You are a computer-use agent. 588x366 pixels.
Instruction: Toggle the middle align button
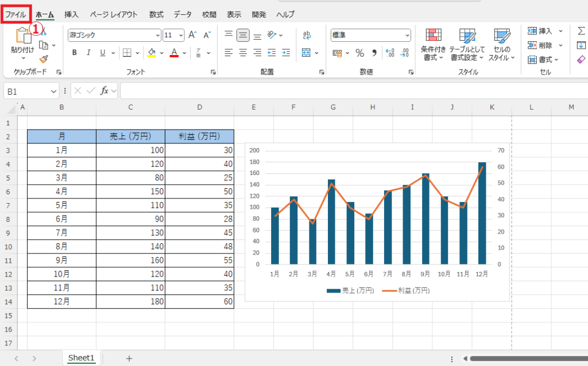(x=243, y=35)
